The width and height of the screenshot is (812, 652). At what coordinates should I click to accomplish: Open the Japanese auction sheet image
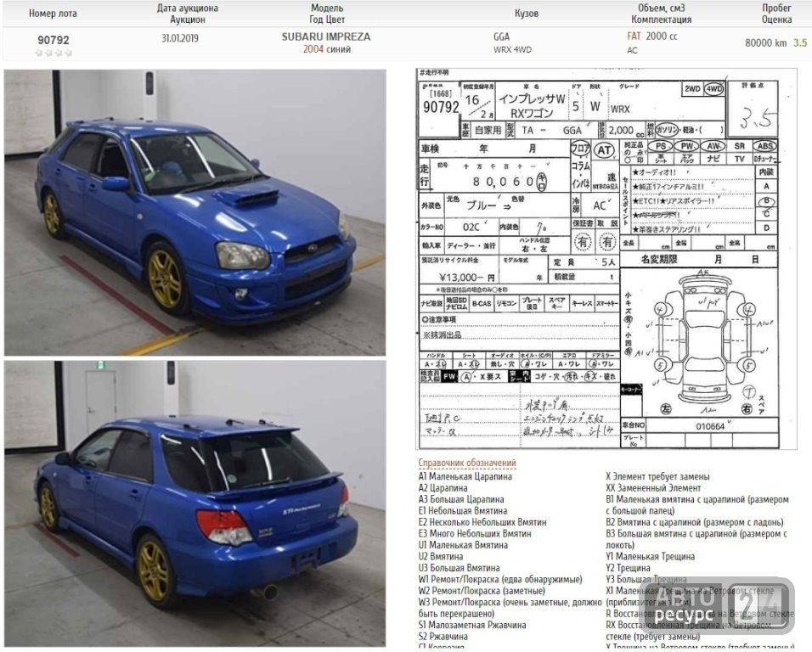click(x=606, y=258)
